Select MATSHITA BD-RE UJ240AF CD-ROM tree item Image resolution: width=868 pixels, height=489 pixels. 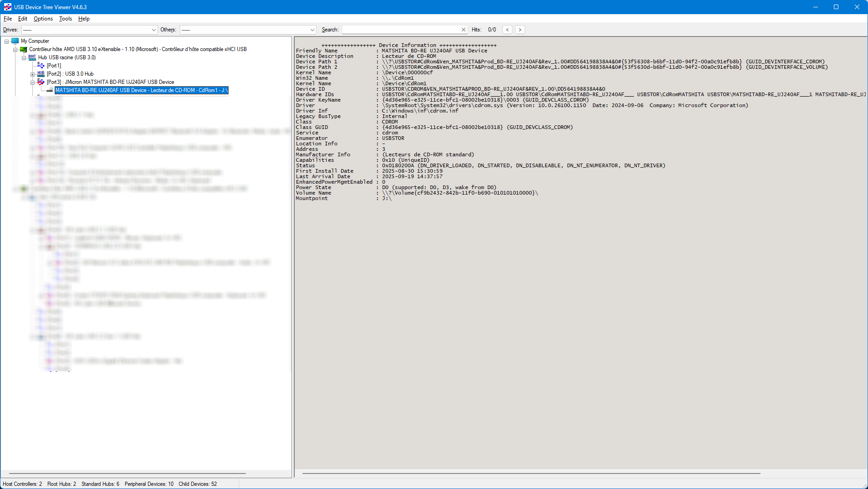142,90
